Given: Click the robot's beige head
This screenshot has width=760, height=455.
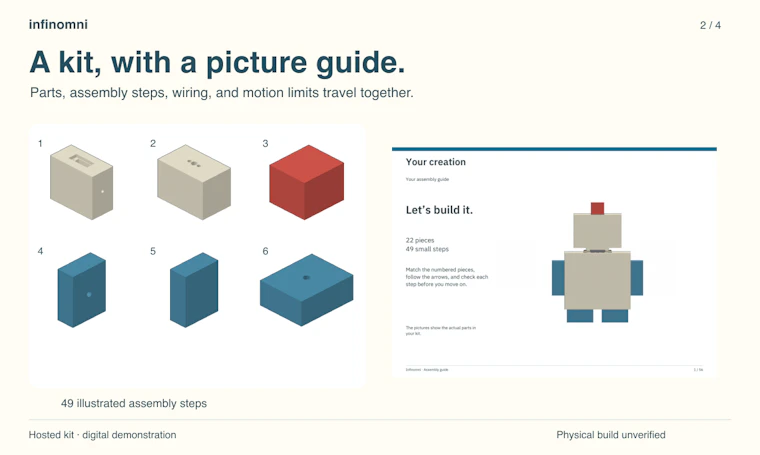Looking at the screenshot, I should click(597, 231).
